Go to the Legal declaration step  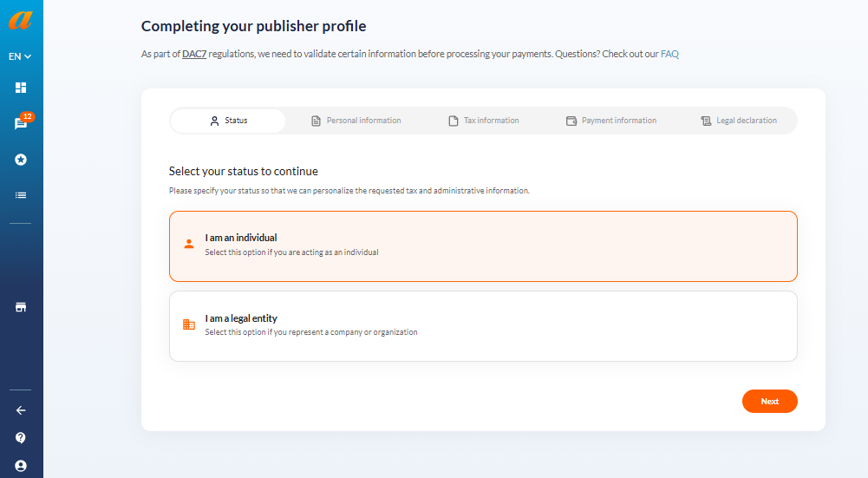(x=739, y=121)
